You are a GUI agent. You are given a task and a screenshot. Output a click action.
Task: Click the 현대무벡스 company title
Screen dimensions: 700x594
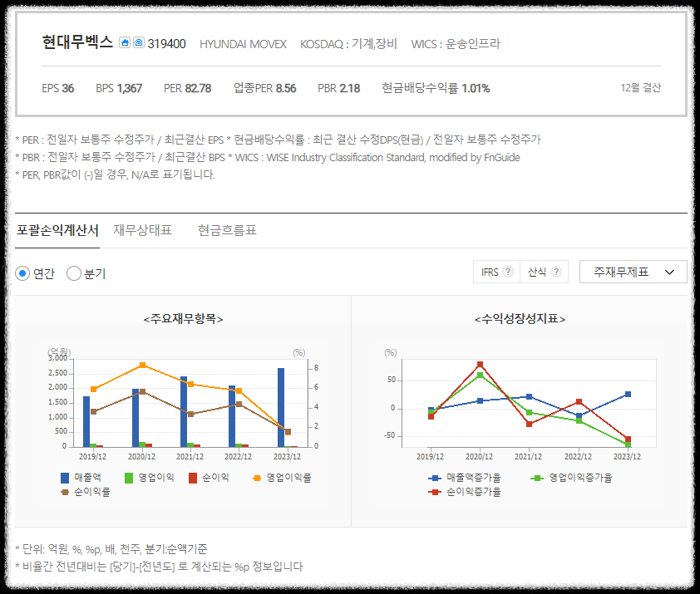[77, 42]
